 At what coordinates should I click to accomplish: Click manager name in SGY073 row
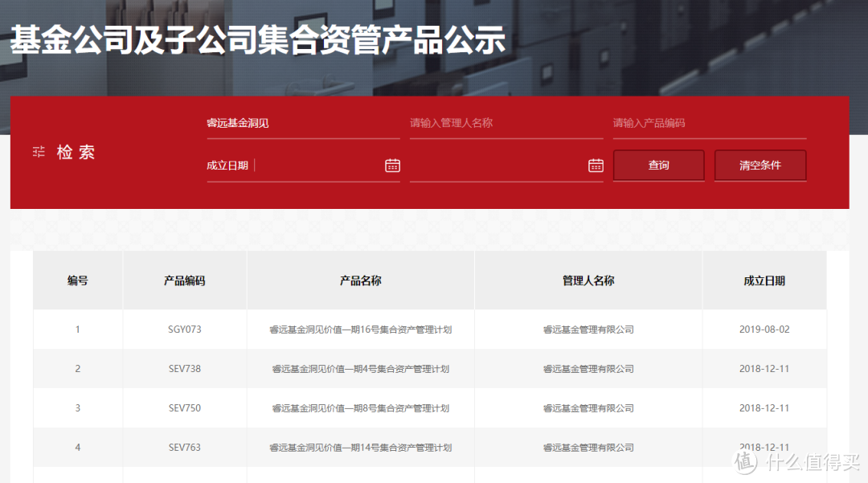pos(588,330)
